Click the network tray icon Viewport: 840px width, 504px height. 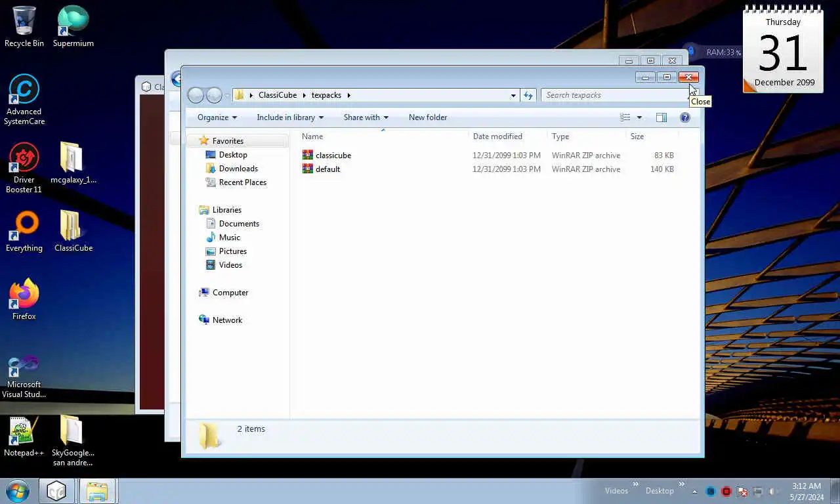point(758,491)
